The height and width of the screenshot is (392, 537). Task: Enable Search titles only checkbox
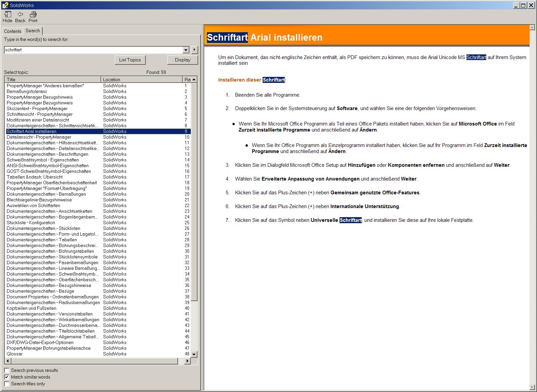(7, 384)
